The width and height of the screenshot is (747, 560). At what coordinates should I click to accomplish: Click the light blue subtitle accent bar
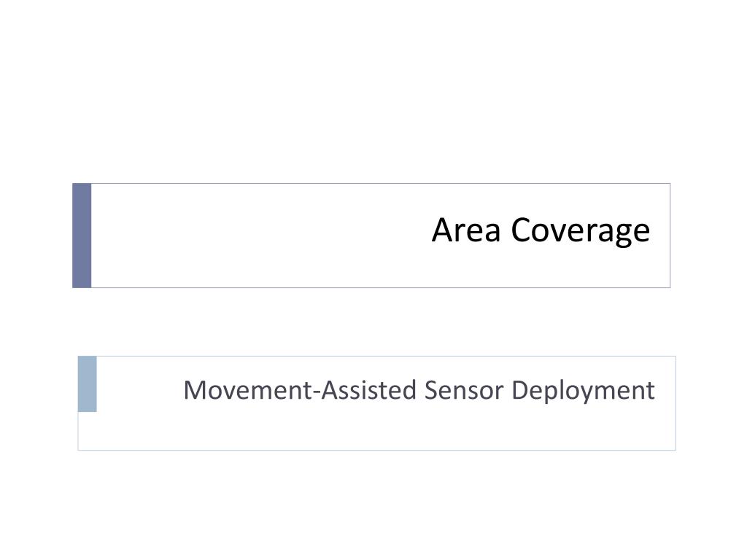pos(88,384)
